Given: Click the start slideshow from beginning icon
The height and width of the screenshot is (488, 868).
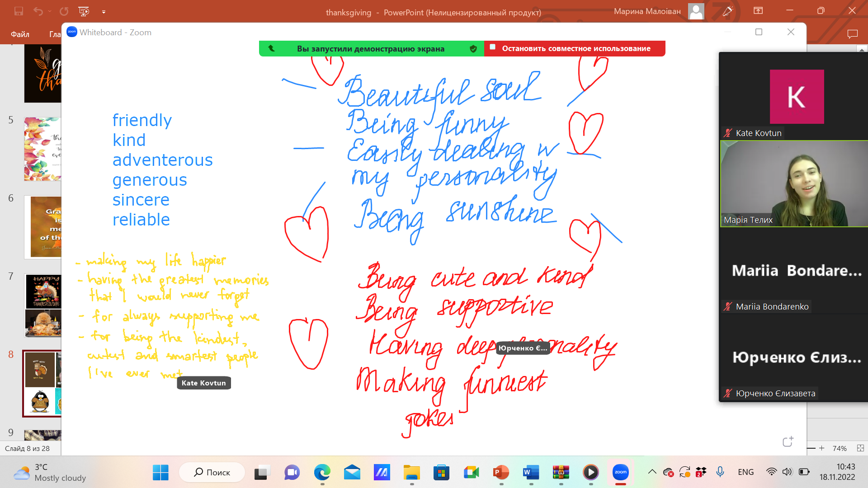Looking at the screenshot, I should 84,11.
